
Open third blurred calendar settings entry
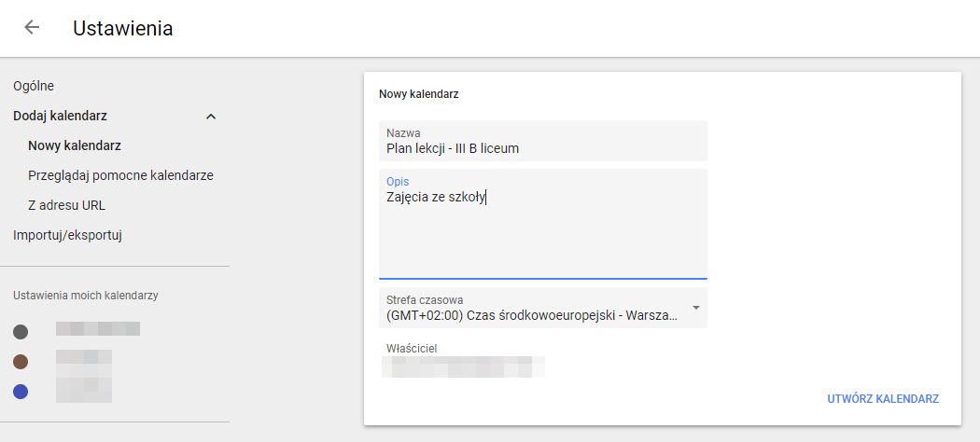click(x=84, y=390)
